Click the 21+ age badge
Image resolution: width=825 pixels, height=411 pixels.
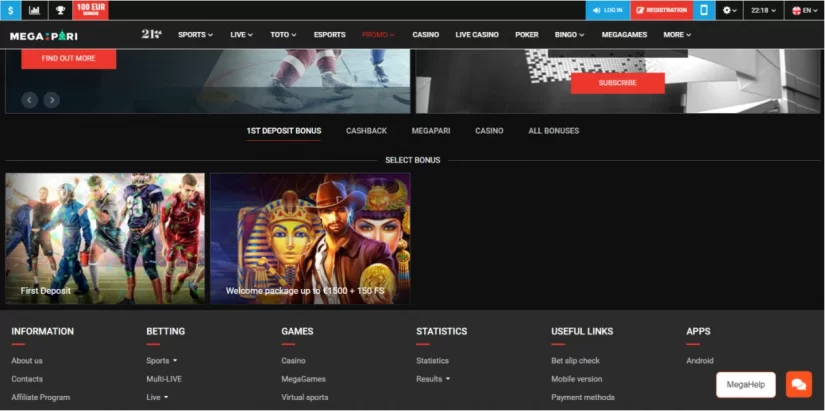click(152, 34)
